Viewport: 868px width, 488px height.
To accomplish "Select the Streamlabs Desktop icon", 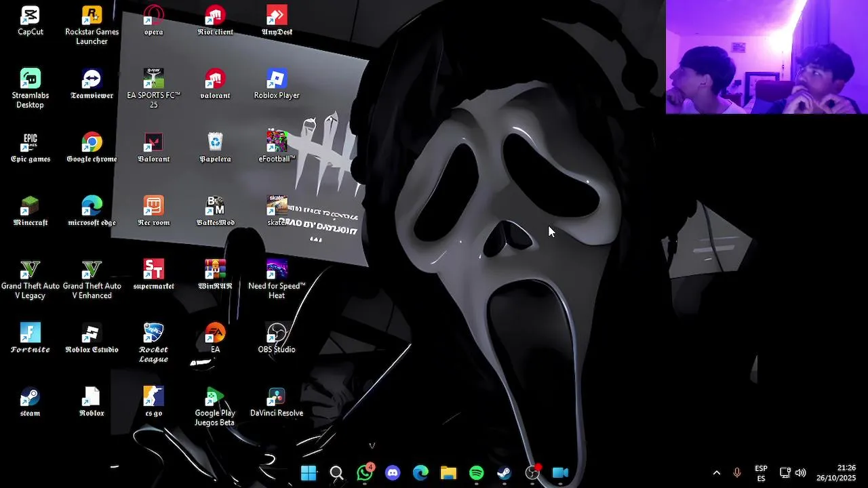I will point(31,89).
